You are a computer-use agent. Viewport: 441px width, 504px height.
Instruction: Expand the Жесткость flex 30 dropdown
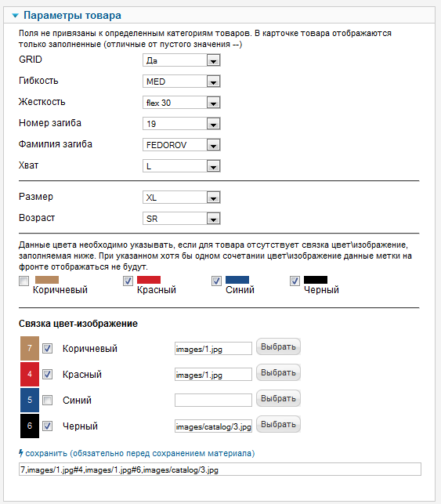click(182, 103)
